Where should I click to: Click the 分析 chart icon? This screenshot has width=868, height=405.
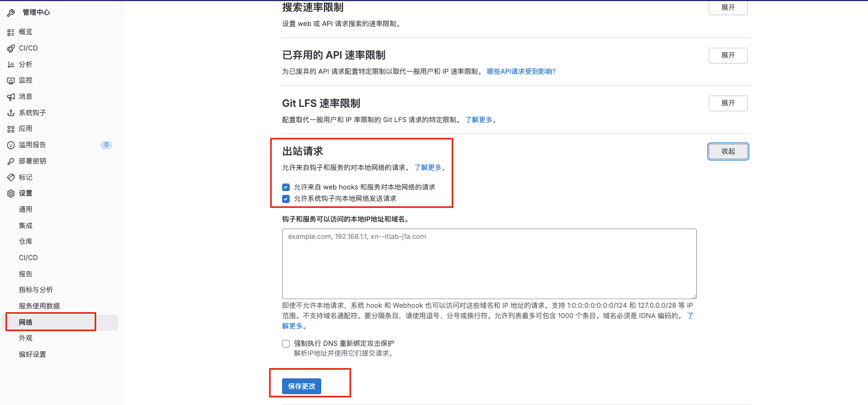(11, 64)
